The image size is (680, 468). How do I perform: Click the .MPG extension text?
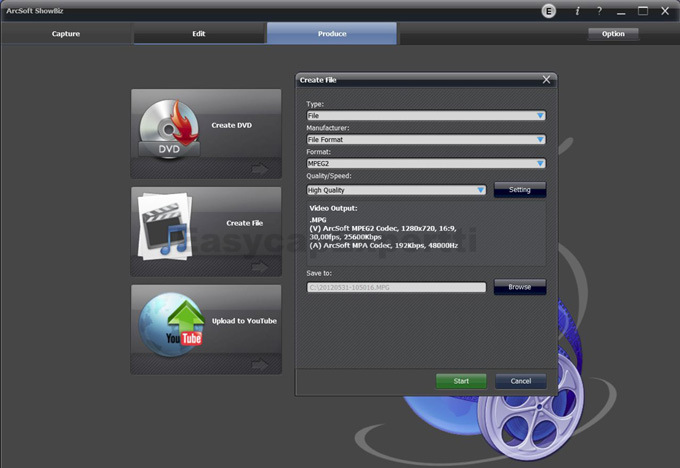click(x=318, y=220)
